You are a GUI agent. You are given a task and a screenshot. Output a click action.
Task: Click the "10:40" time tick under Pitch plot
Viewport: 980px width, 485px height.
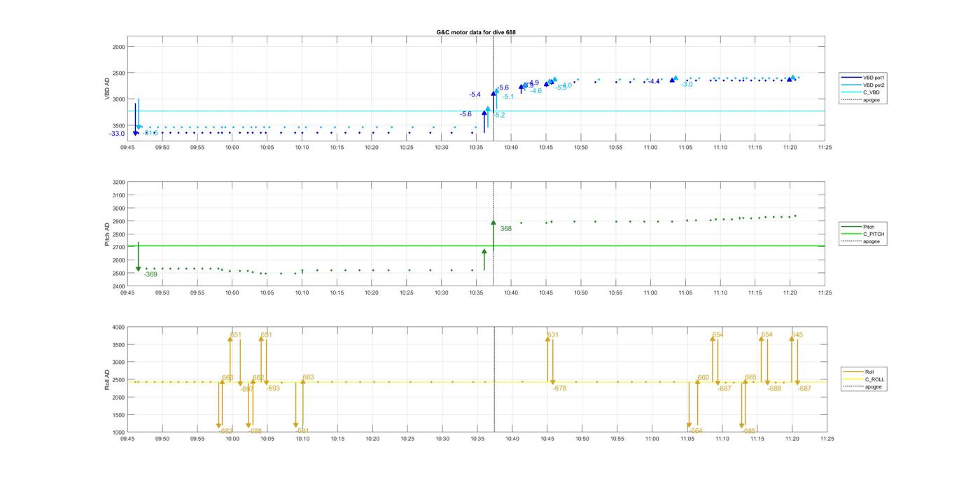click(x=511, y=293)
